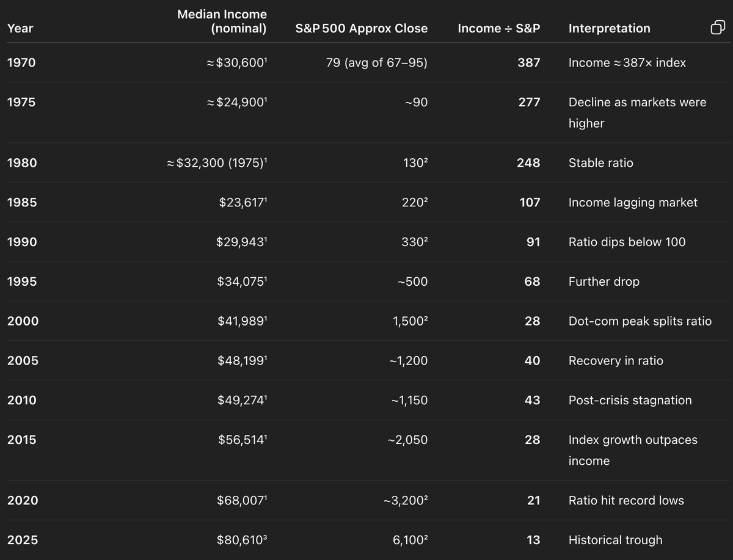
Task: Select the ratio value 91
Action: click(533, 242)
